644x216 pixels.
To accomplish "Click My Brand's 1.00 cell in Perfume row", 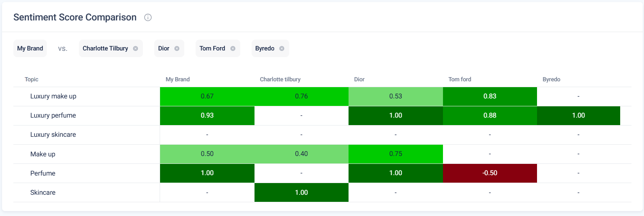I will point(207,173).
